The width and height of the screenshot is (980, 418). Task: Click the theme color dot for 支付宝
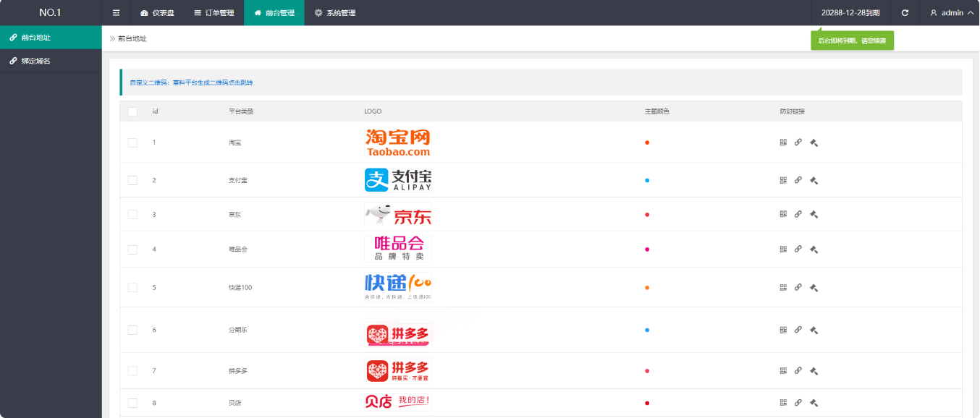coord(647,180)
